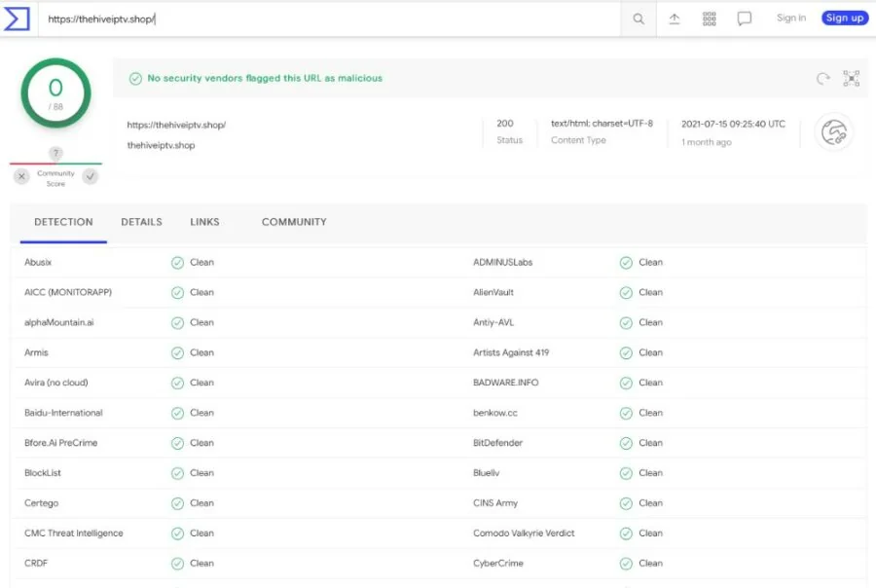Click the Bfore.Ai PreCrime vendor name
This screenshot has height=588, width=876.
click(61, 443)
